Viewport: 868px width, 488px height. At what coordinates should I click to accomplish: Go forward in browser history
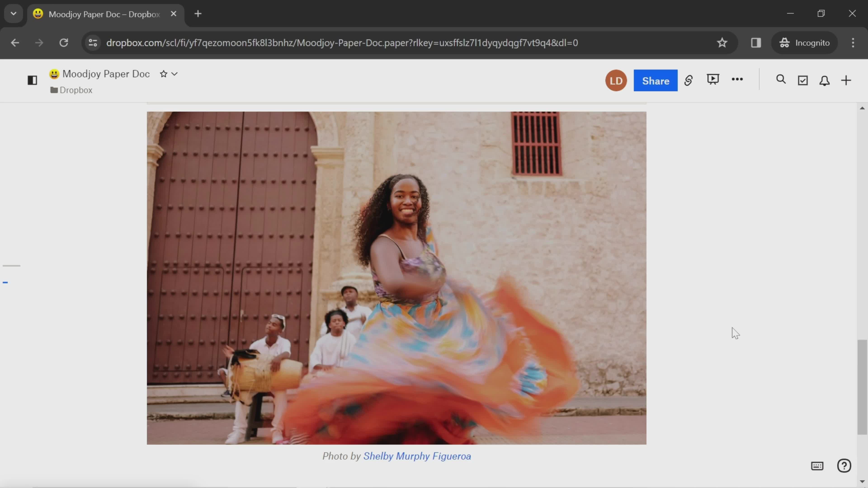[x=39, y=43]
